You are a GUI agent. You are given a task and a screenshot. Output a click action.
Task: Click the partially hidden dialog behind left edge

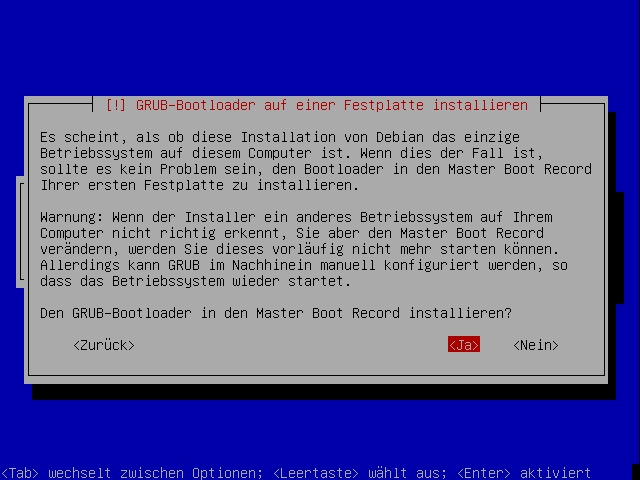tap(20, 232)
